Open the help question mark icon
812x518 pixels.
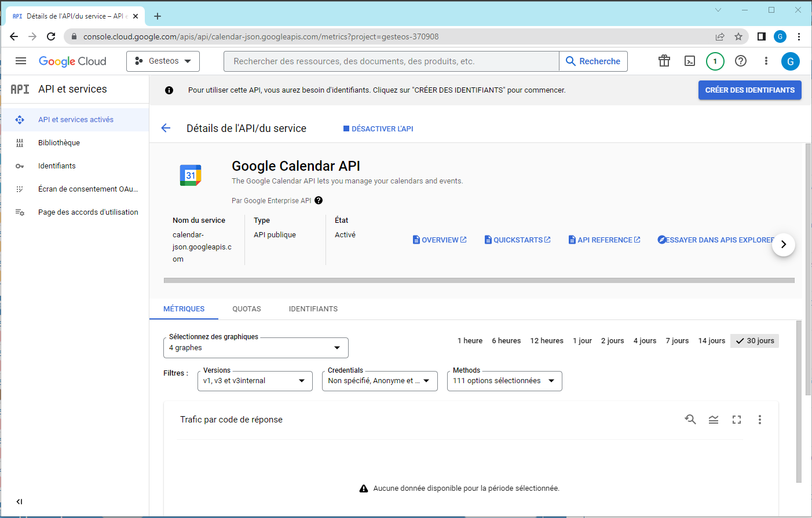tap(740, 61)
